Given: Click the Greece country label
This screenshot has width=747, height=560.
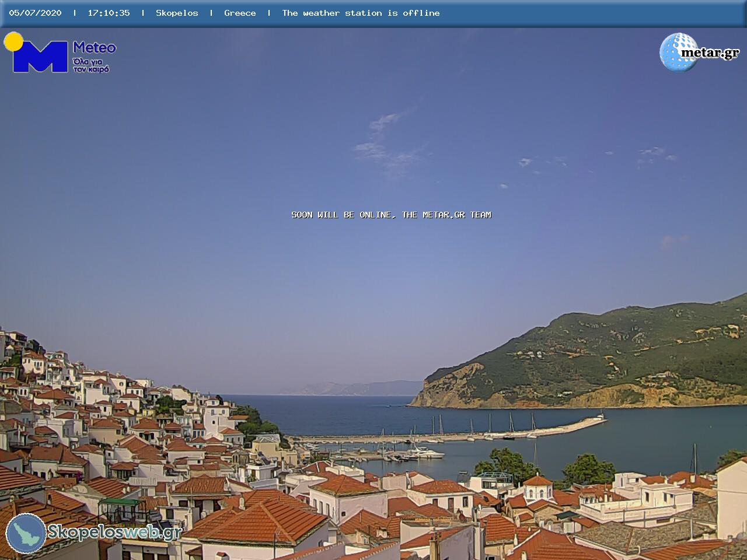Looking at the screenshot, I should 240,13.
